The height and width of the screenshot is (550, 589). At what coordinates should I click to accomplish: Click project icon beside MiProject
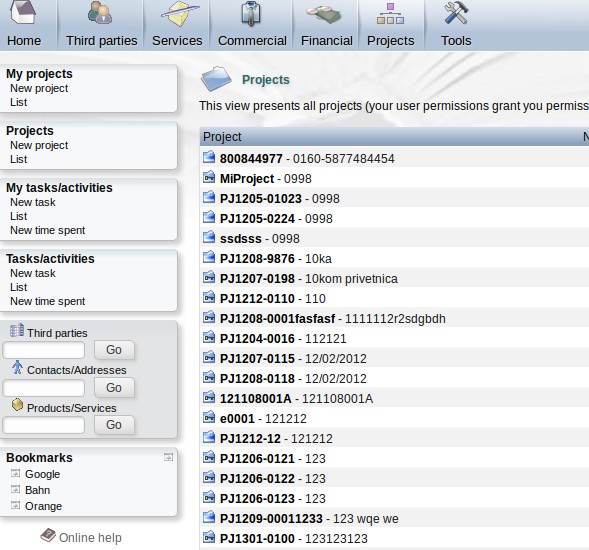(209, 177)
